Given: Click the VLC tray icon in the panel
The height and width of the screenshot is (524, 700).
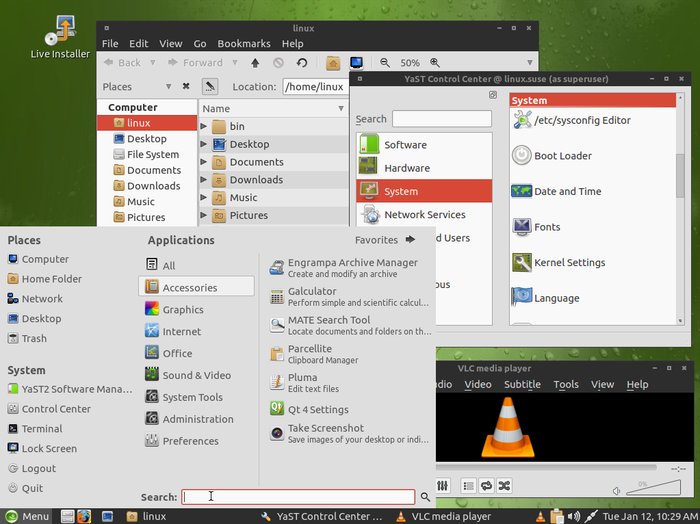Looking at the screenshot, I should pyautogui.click(x=539, y=516).
